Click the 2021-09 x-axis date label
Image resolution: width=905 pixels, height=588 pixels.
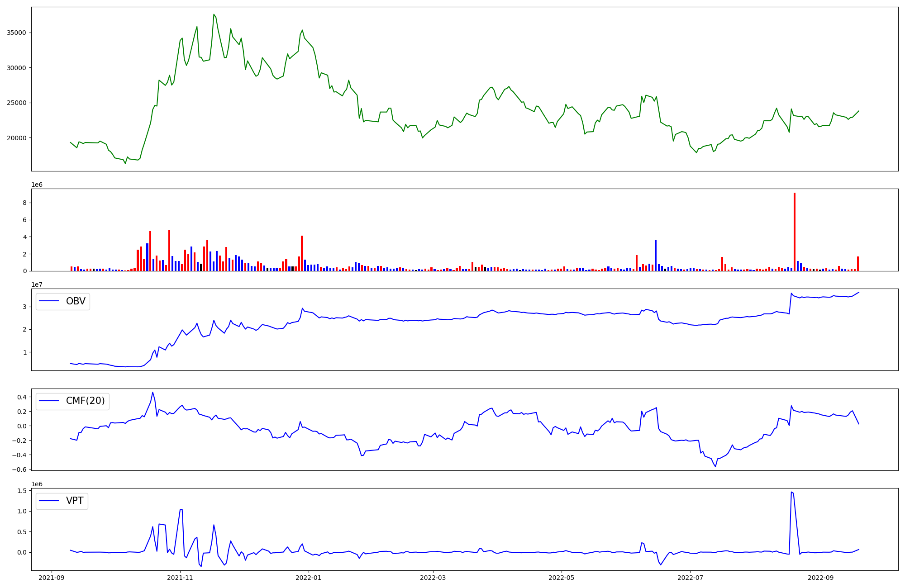[52, 578]
